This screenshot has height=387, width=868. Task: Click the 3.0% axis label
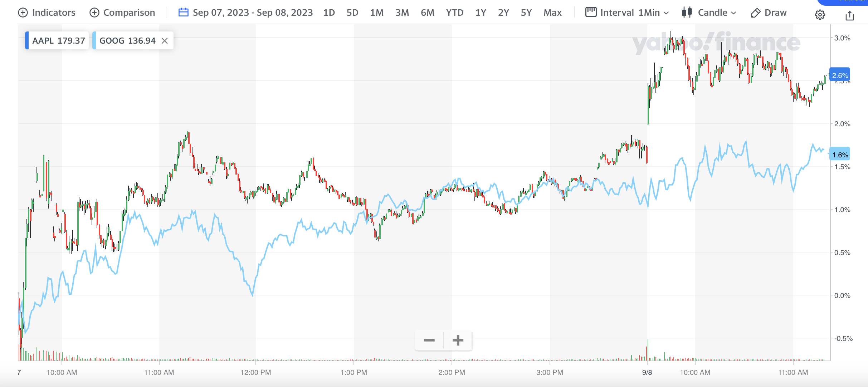[x=842, y=38]
